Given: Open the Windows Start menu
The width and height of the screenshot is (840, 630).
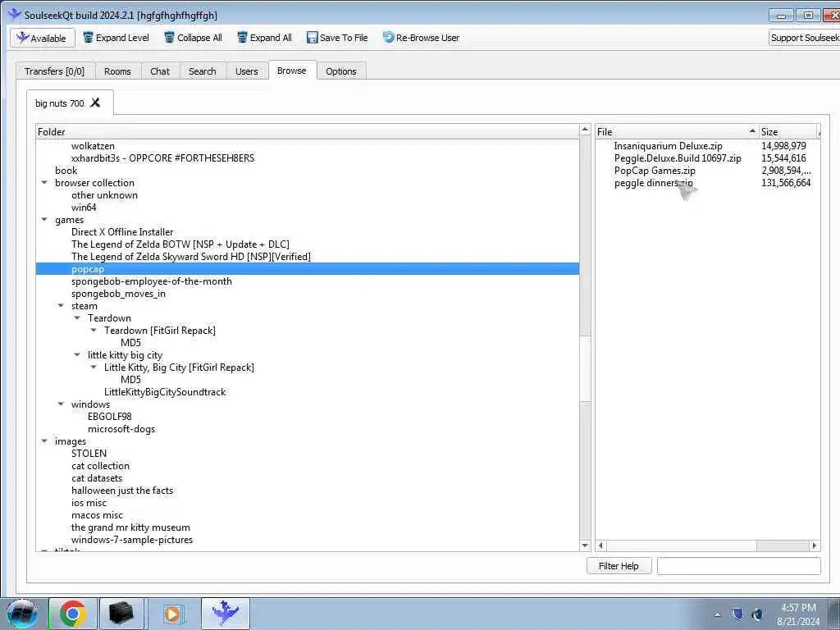Looking at the screenshot, I should 22,614.
